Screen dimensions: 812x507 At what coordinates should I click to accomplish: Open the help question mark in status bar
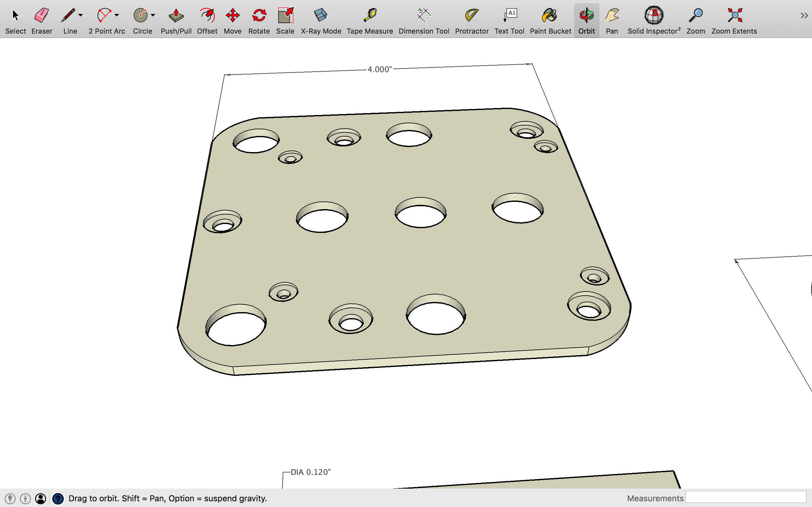[58, 499]
